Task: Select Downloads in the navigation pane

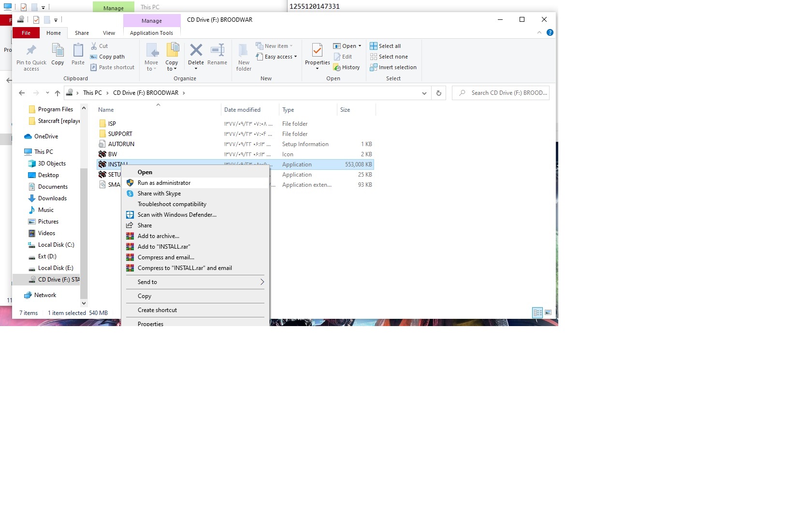Action: [52, 198]
